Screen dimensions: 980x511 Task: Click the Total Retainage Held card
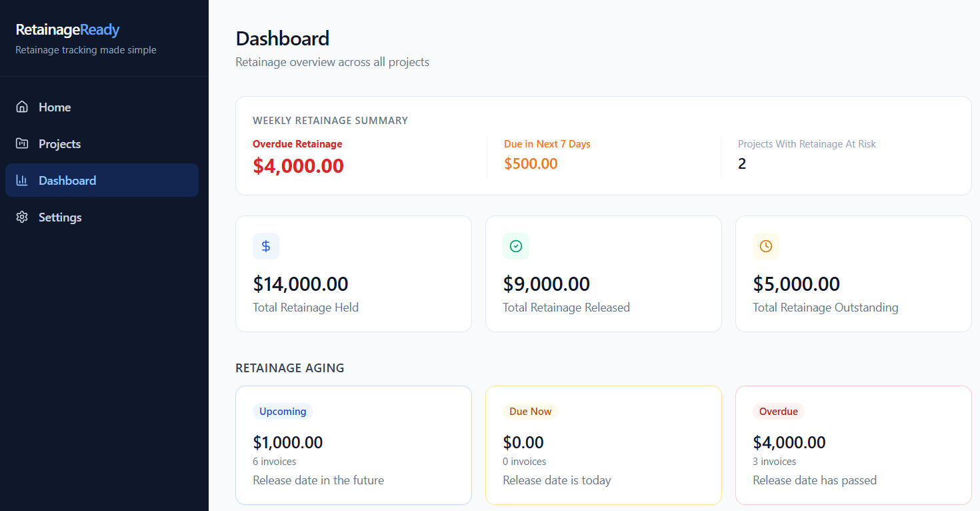(x=353, y=274)
